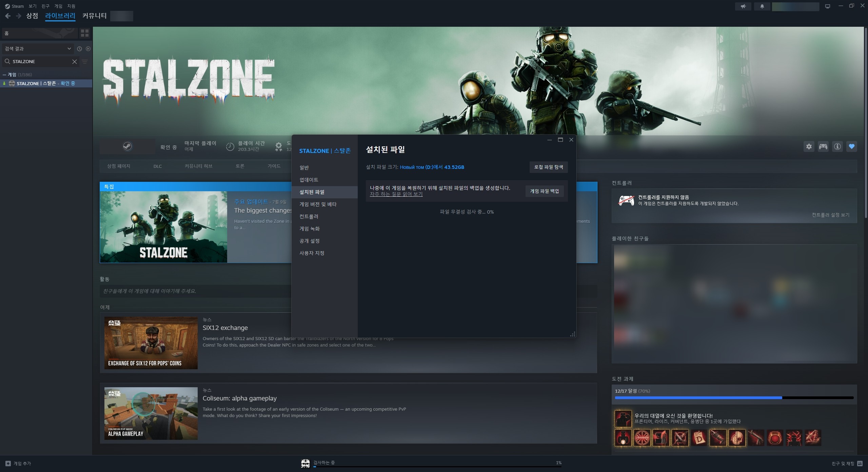The height and width of the screenshot is (472, 868).
Task: Select 사용자 지정 in properties sidebar
Action: [324, 253]
